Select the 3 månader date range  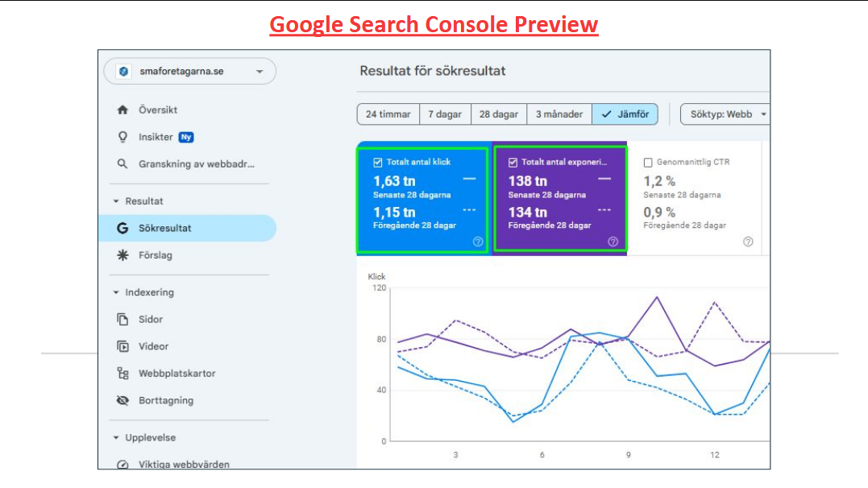click(559, 114)
